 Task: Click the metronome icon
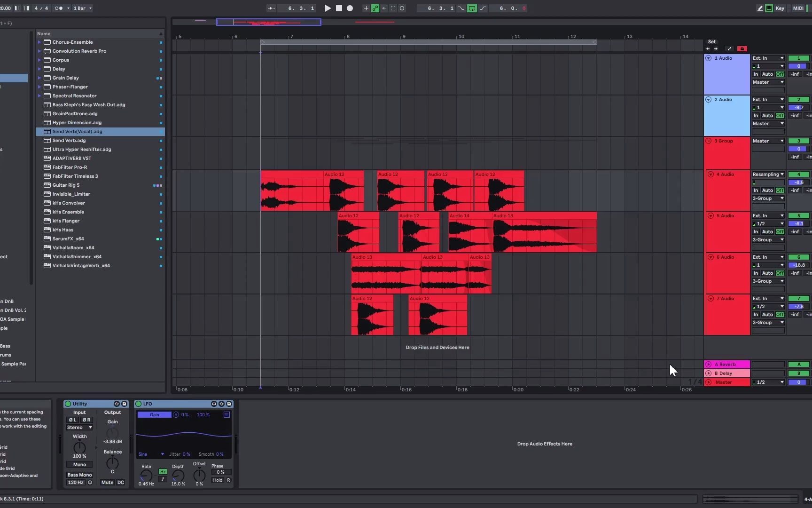point(58,8)
